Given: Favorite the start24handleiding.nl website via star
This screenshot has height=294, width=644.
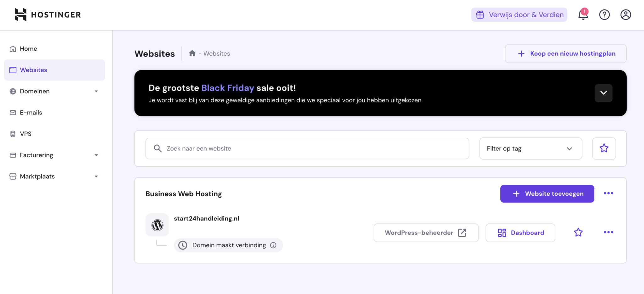Looking at the screenshot, I should click(578, 232).
